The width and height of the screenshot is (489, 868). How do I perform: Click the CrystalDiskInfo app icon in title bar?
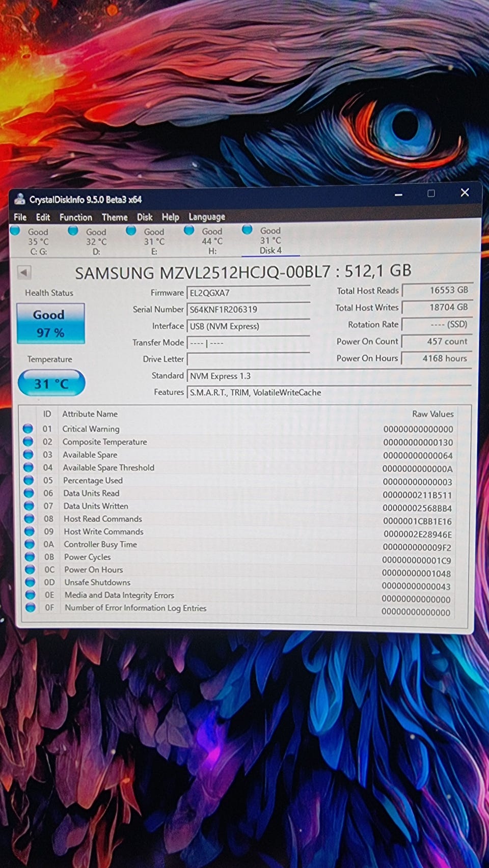coord(20,199)
